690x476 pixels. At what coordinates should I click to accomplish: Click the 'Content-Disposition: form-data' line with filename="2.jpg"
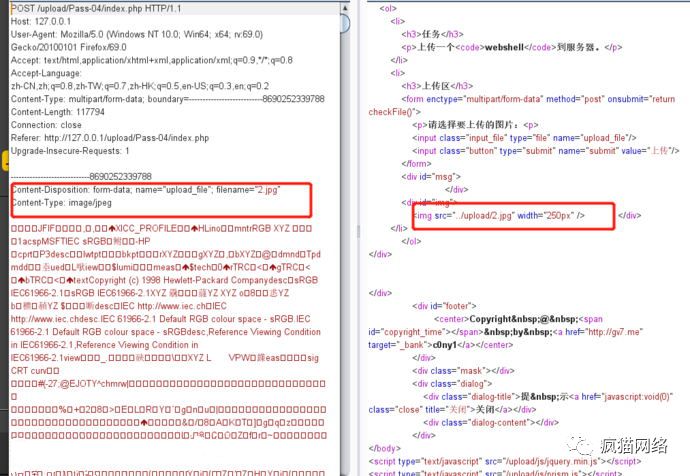coord(146,190)
